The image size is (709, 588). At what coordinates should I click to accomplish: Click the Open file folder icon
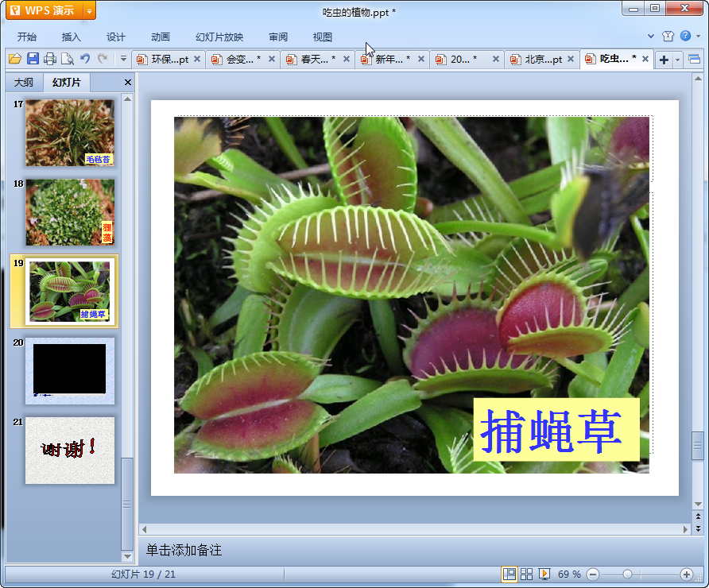pos(14,59)
